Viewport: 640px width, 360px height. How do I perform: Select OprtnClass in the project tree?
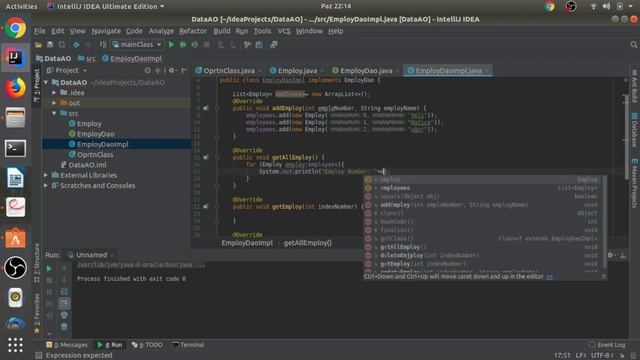[x=95, y=154]
